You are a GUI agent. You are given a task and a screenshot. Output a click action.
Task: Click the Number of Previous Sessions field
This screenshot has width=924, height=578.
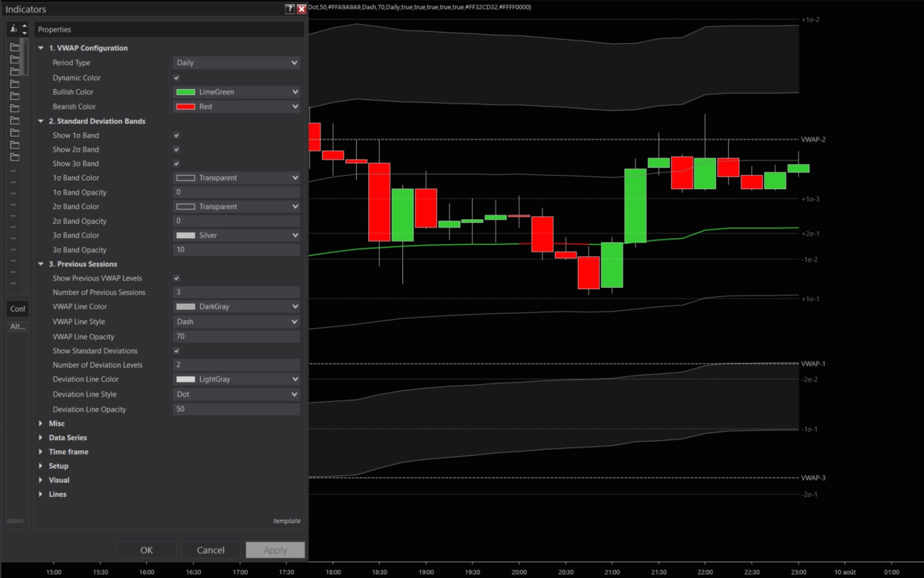[236, 292]
